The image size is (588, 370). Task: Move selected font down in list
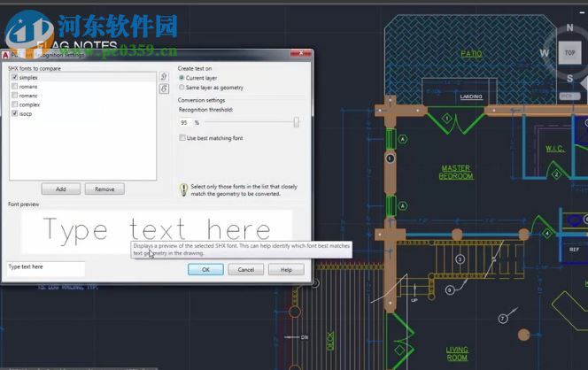pos(164,89)
